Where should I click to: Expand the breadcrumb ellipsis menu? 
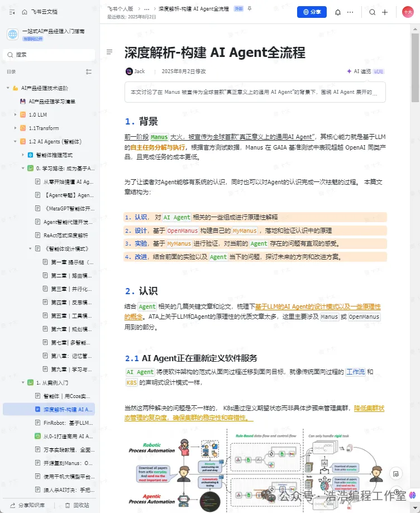pos(147,9)
